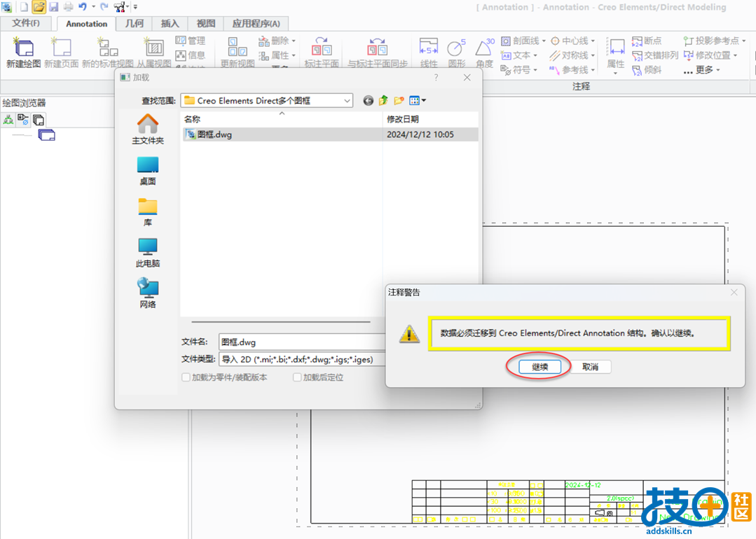Switch to the Annotation ribbon tab

(x=87, y=24)
